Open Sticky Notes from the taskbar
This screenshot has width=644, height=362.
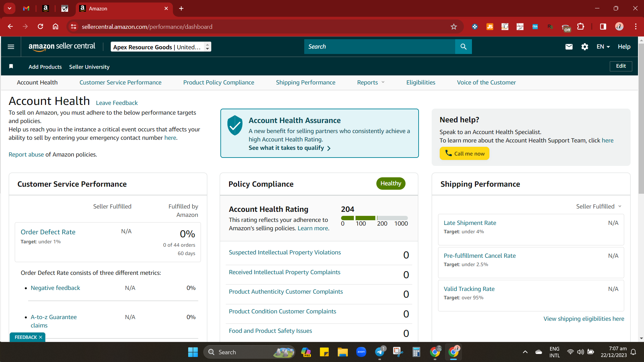(324, 352)
